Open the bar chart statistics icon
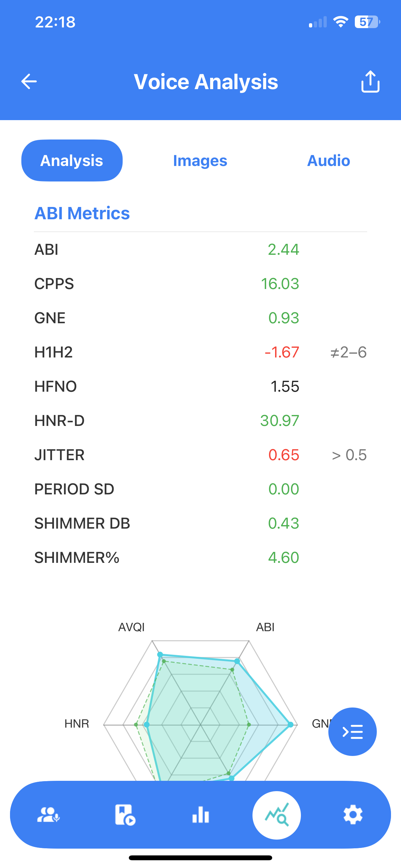 point(200,815)
